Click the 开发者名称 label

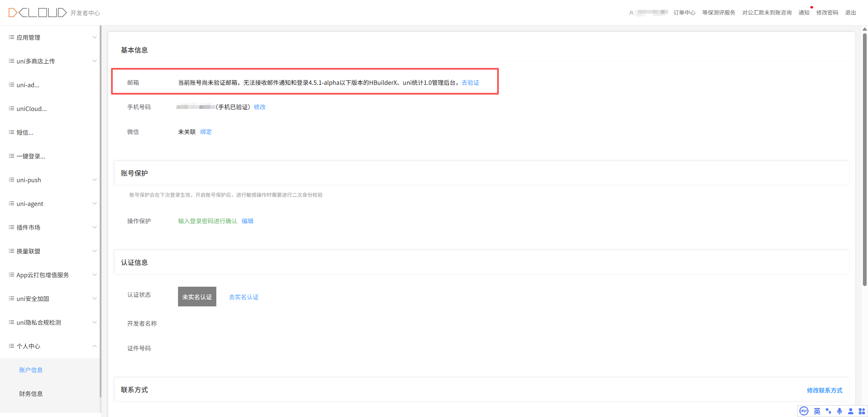(x=142, y=324)
